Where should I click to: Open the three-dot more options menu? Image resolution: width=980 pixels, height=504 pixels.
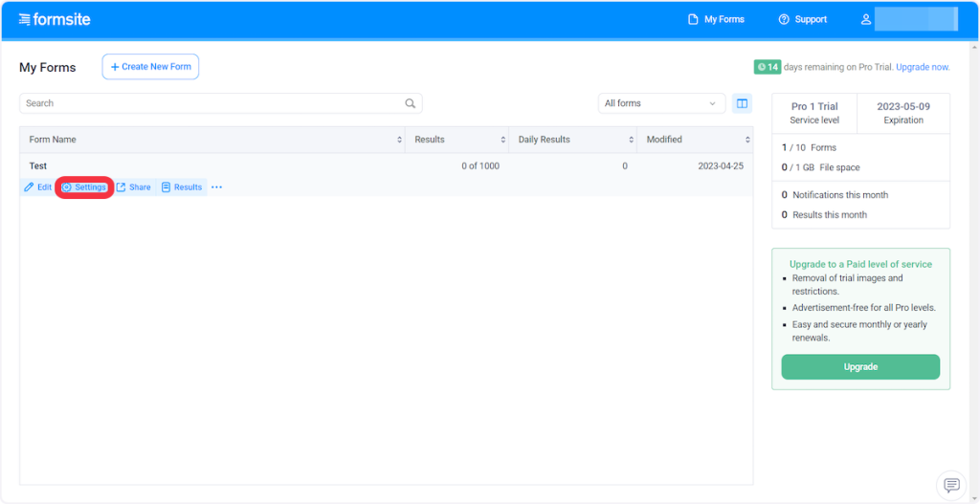click(x=216, y=187)
